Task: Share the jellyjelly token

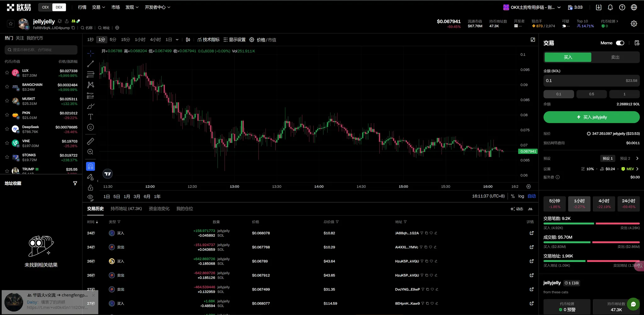Action: (x=67, y=21)
